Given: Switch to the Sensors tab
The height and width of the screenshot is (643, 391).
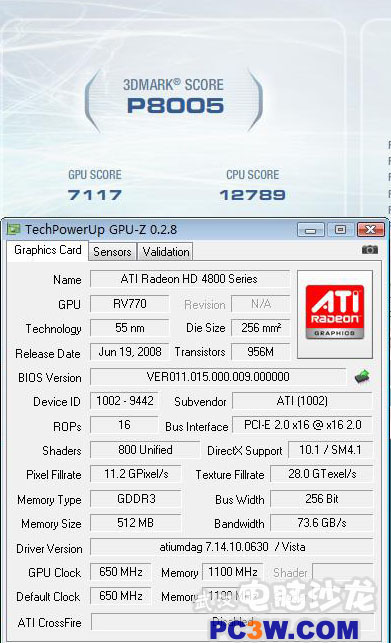Looking at the screenshot, I should [x=112, y=252].
